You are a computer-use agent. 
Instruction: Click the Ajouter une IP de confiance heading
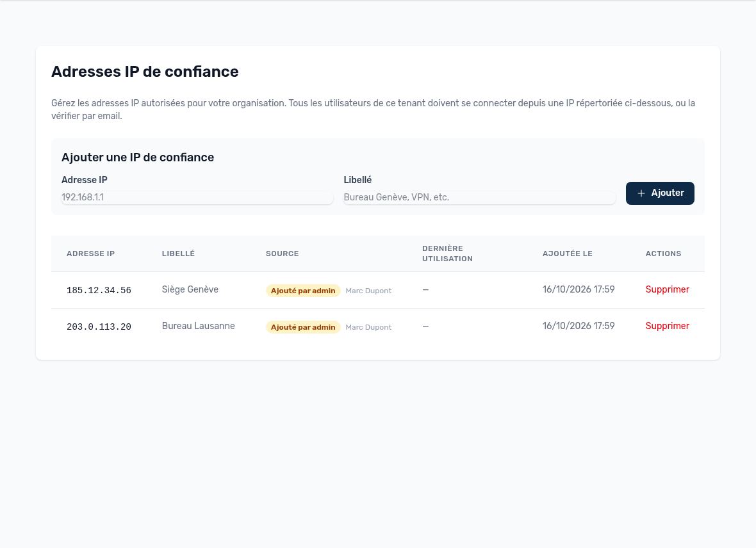[137, 157]
